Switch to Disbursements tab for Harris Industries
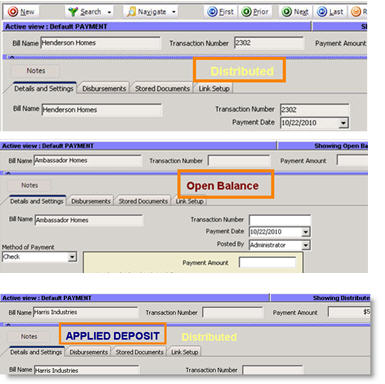Screen dimensions: 385x384 88,352
